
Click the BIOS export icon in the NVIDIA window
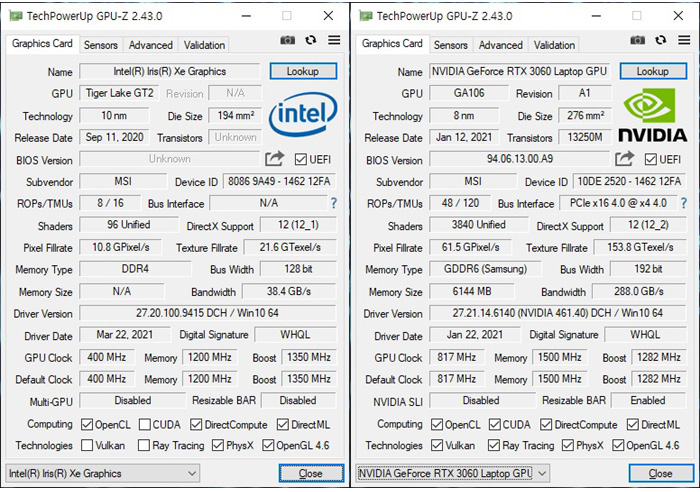click(625, 159)
